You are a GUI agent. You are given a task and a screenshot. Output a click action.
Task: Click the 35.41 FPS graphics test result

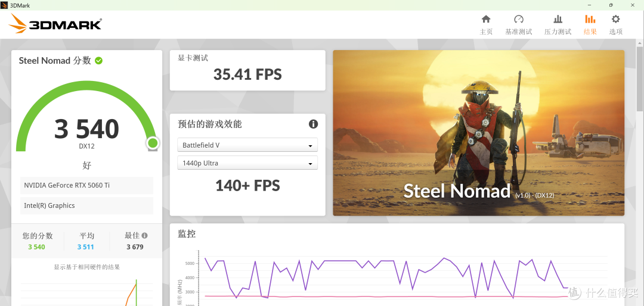pyautogui.click(x=247, y=74)
